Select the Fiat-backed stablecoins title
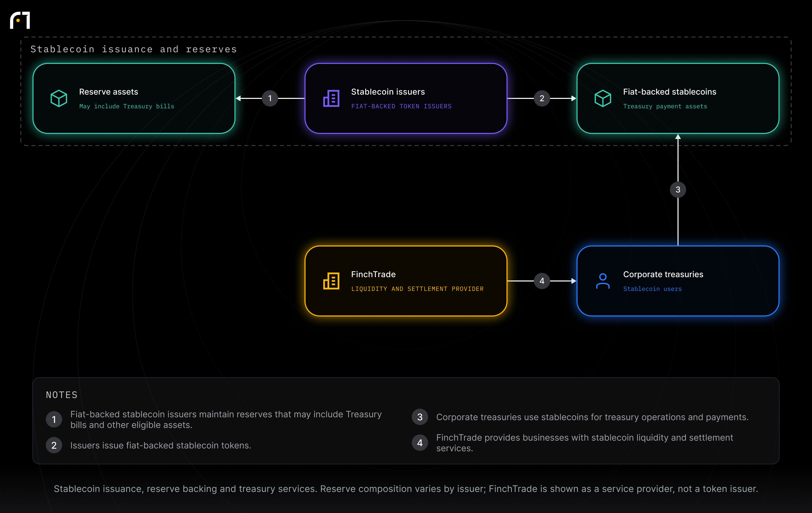This screenshot has width=812, height=513. [669, 92]
